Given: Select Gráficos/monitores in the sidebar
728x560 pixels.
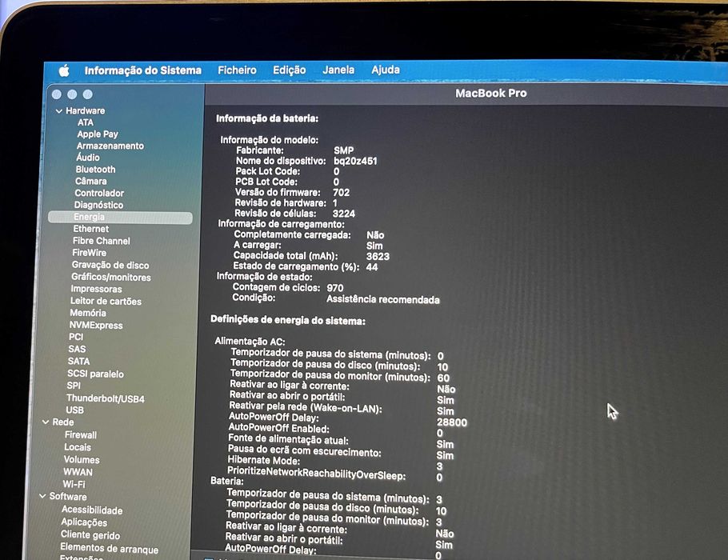Looking at the screenshot, I should (x=111, y=278).
